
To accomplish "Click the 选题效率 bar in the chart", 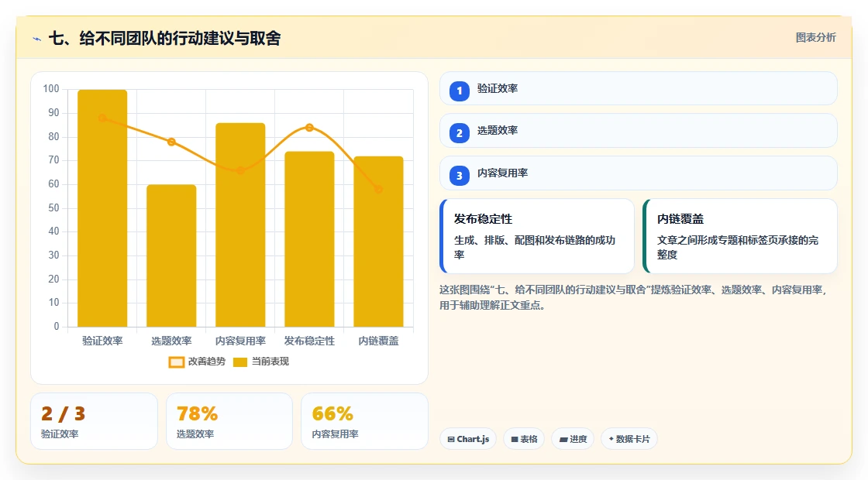I will click(x=171, y=255).
